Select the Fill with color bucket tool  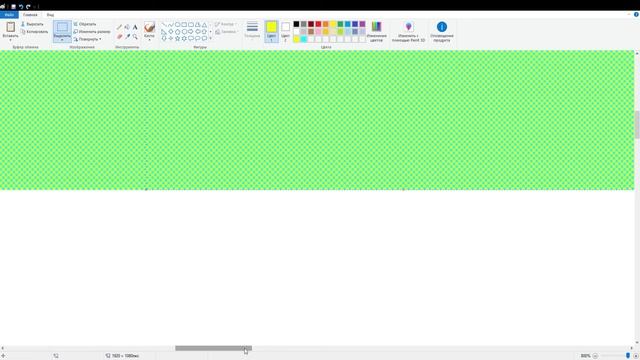click(127, 27)
